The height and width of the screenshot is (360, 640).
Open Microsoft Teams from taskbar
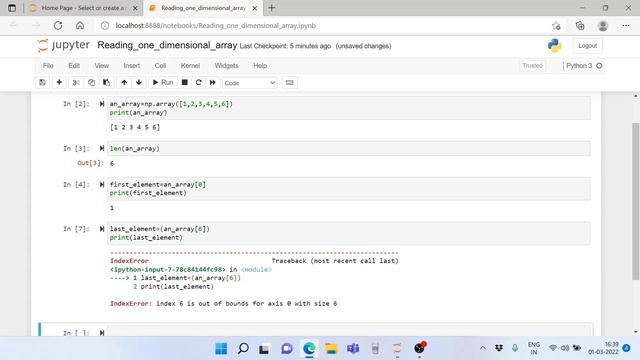click(353, 349)
